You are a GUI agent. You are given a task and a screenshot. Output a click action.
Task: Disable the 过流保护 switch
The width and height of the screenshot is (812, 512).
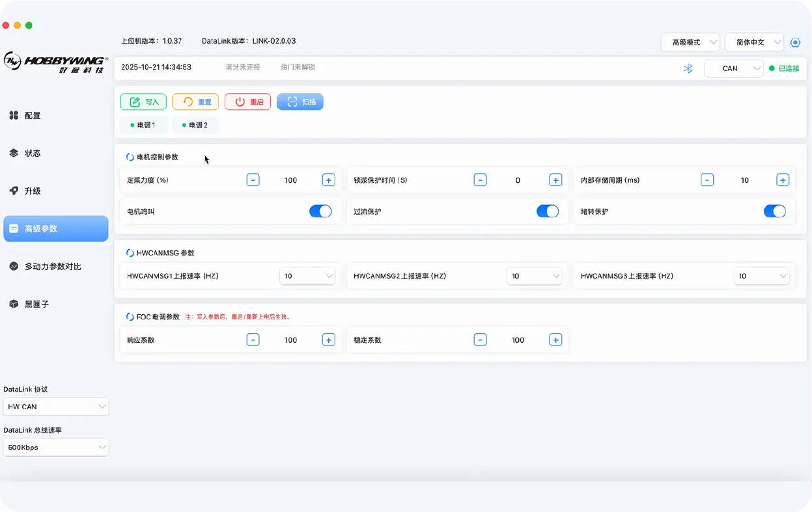(547, 211)
